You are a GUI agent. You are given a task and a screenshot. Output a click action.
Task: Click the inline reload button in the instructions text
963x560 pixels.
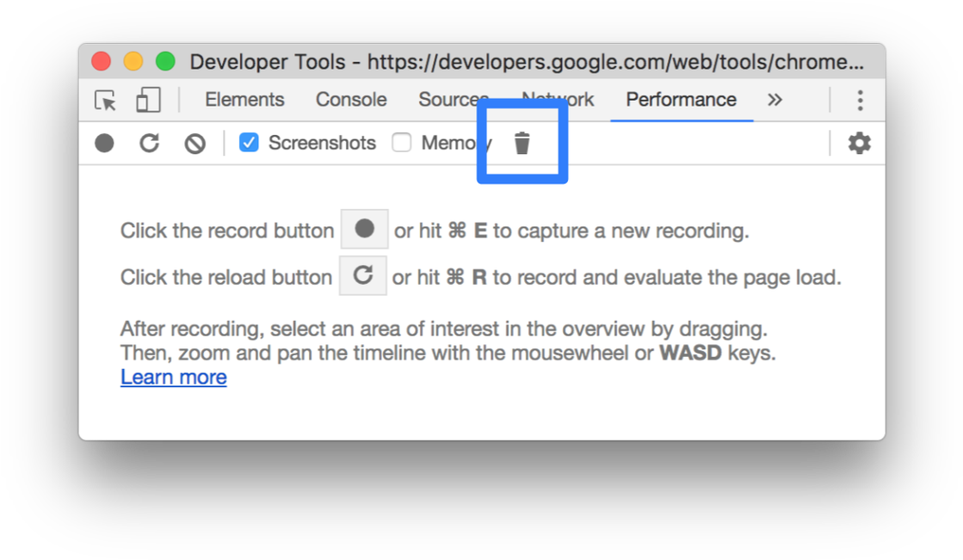click(362, 275)
